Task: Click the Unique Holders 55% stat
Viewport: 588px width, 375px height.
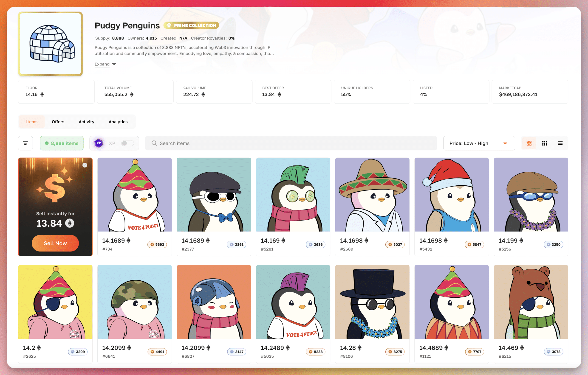Action: (372, 92)
